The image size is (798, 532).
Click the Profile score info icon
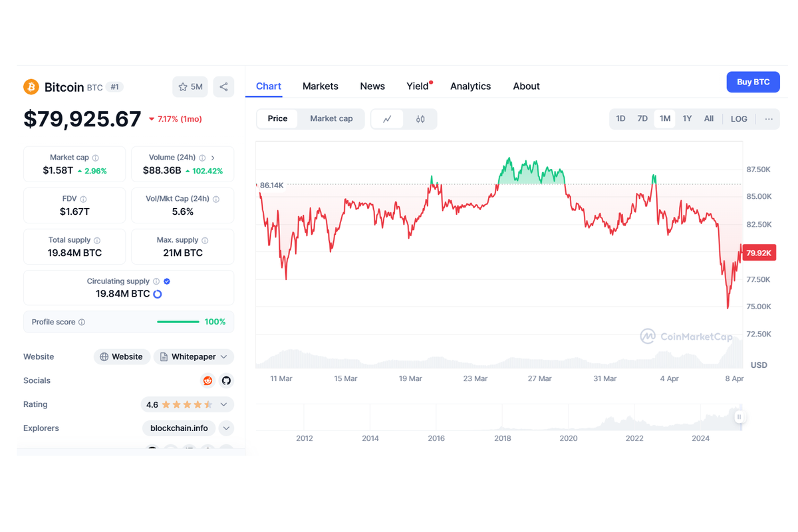(x=82, y=322)
